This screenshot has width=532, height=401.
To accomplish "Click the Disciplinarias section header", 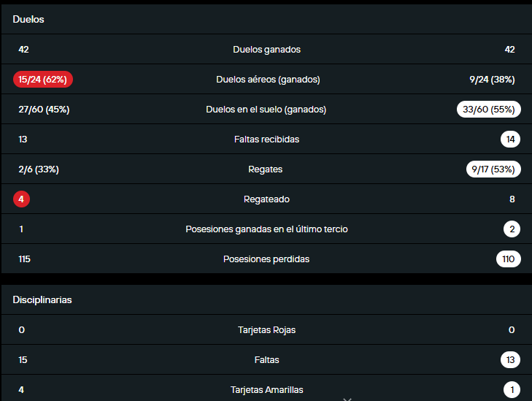I will [x=42, y=299].
